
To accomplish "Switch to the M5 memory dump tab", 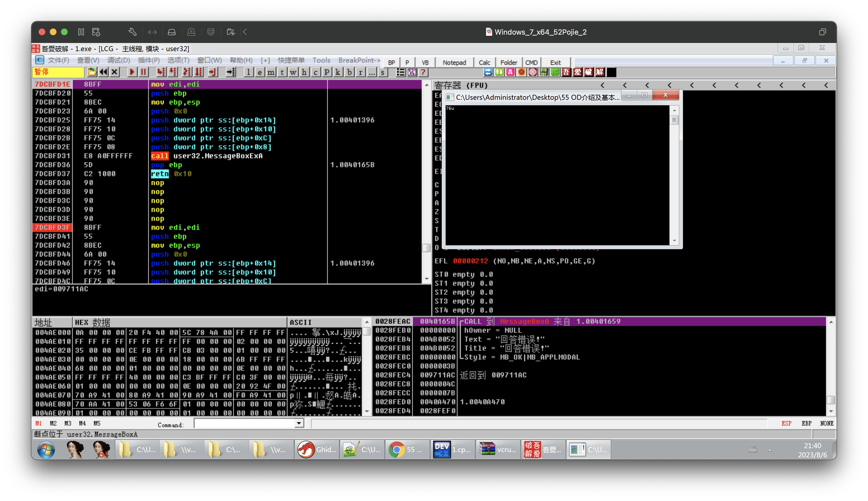I will coord(97,423).
